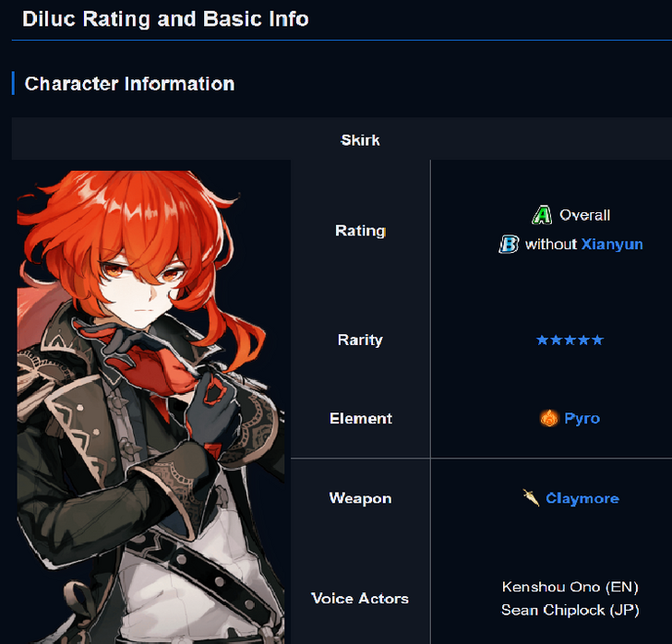Click the Sean Chiplock (JP) text
The height and width of the screenshot is (644, 672).
click(570, 610)
